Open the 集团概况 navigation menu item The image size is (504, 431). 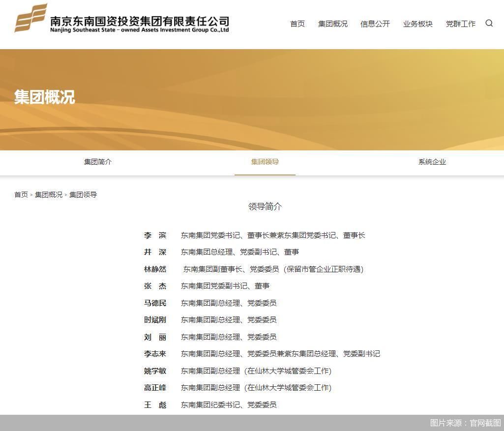click(x=332, y=24)
